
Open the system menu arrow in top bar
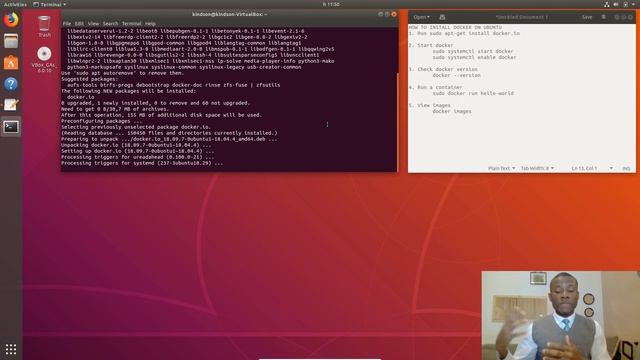(x=633, y=4)
